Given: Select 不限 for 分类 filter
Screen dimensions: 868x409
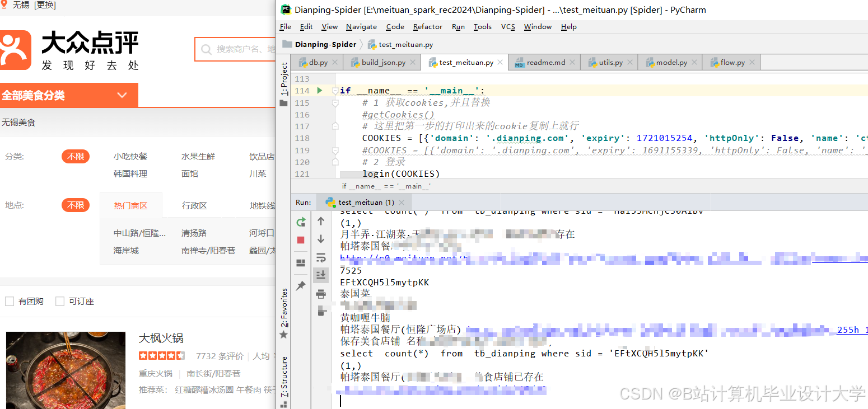Looking at the screenshot, I should point(76,157).
